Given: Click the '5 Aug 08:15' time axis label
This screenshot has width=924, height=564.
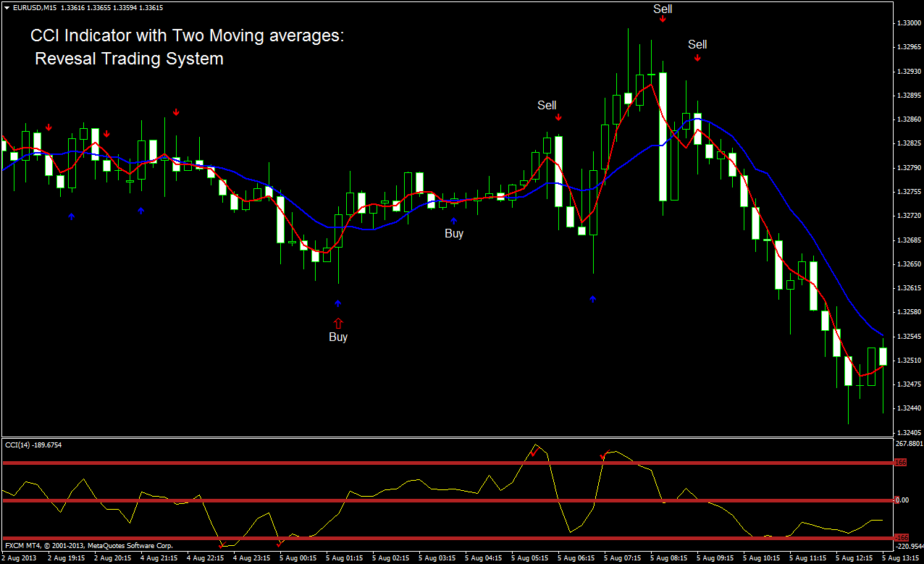Looking at the screenshot, I should pos(670,559).
